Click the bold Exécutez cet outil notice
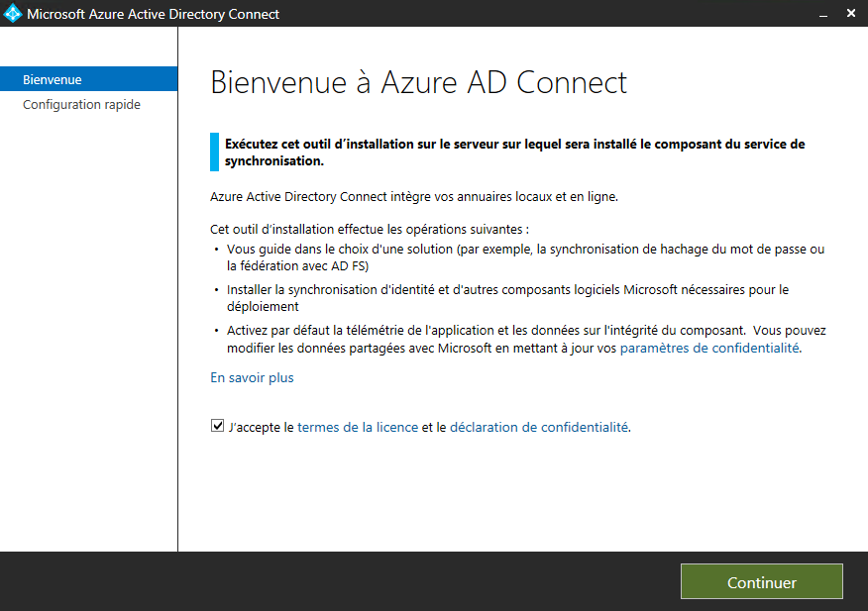The image size is (868, 611). tap(514, 153)
